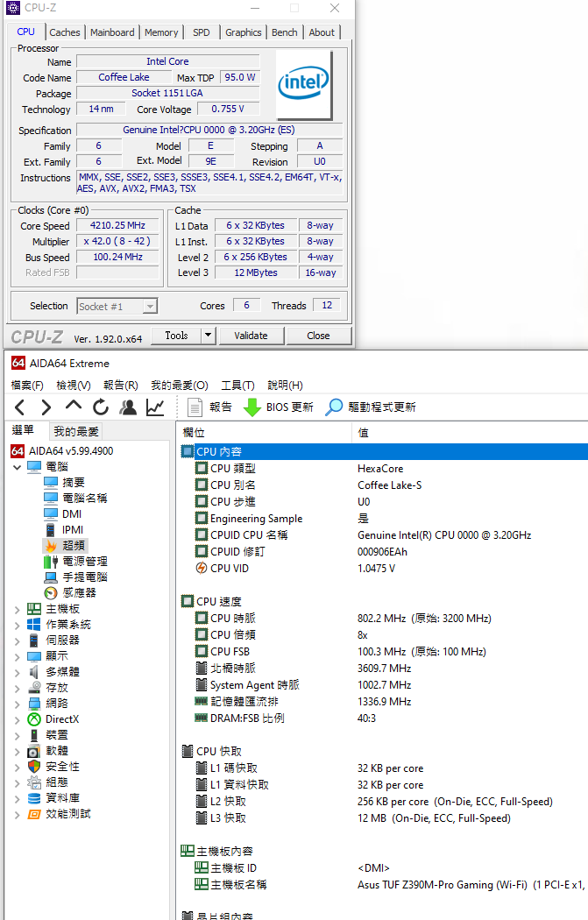Select 電腦名稱 in the tree
Image resolution: width=588 pixels, height=920 pixels.
click(84, 499)
